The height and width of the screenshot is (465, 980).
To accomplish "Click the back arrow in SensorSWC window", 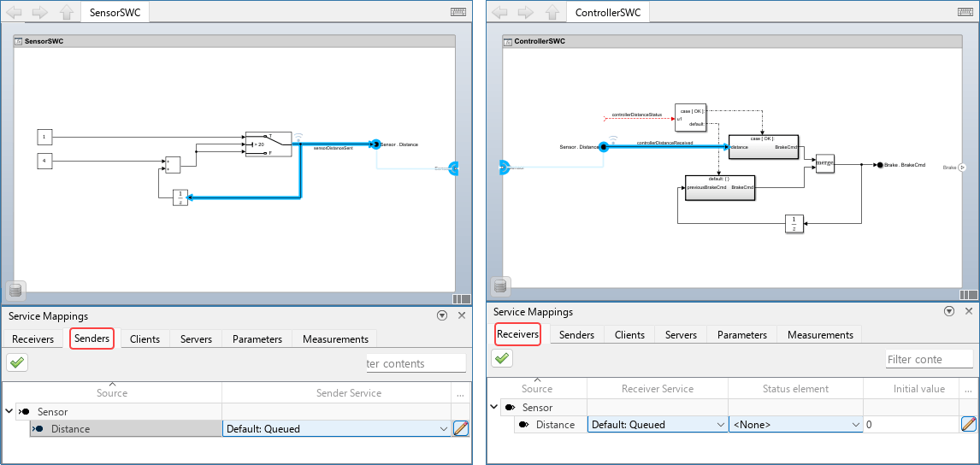I will (x=15, y=12).
